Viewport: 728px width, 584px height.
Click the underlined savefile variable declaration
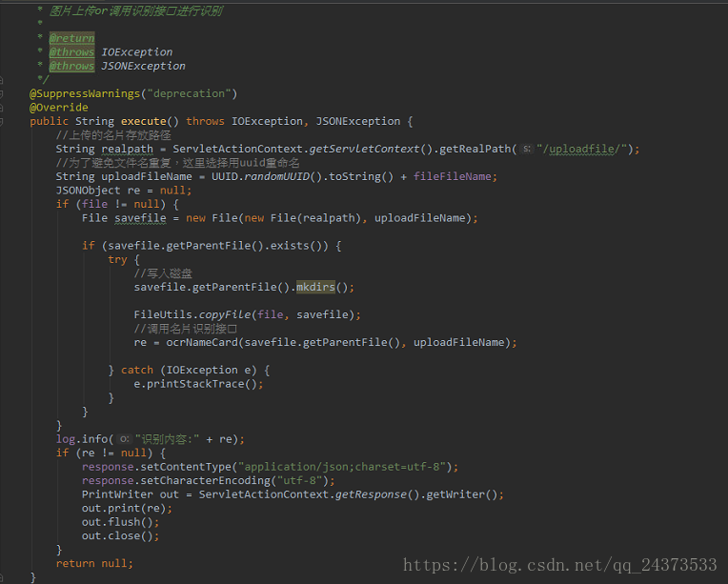click(140, 218)
